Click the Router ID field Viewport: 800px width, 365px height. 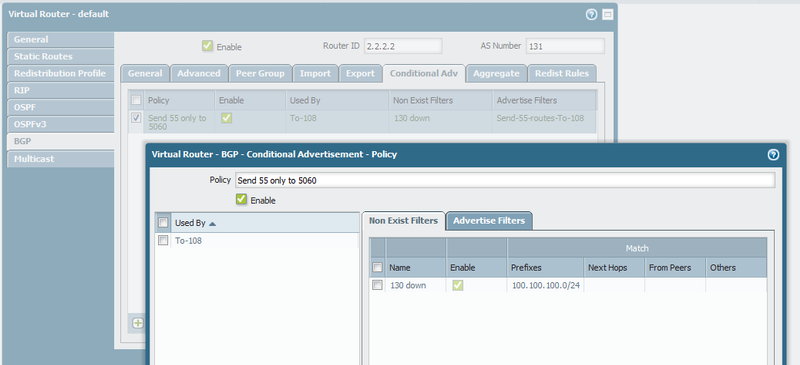pyautogui.click(x=403, y=46)
